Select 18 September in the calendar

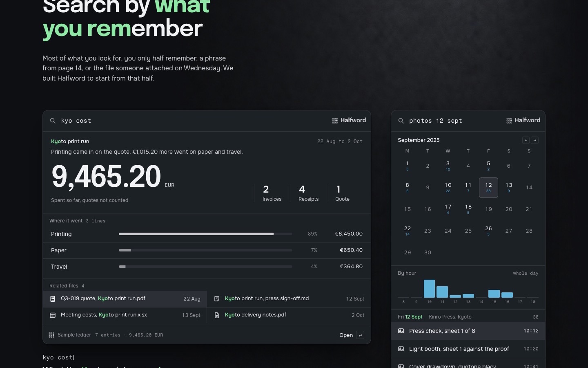(468, 209)
